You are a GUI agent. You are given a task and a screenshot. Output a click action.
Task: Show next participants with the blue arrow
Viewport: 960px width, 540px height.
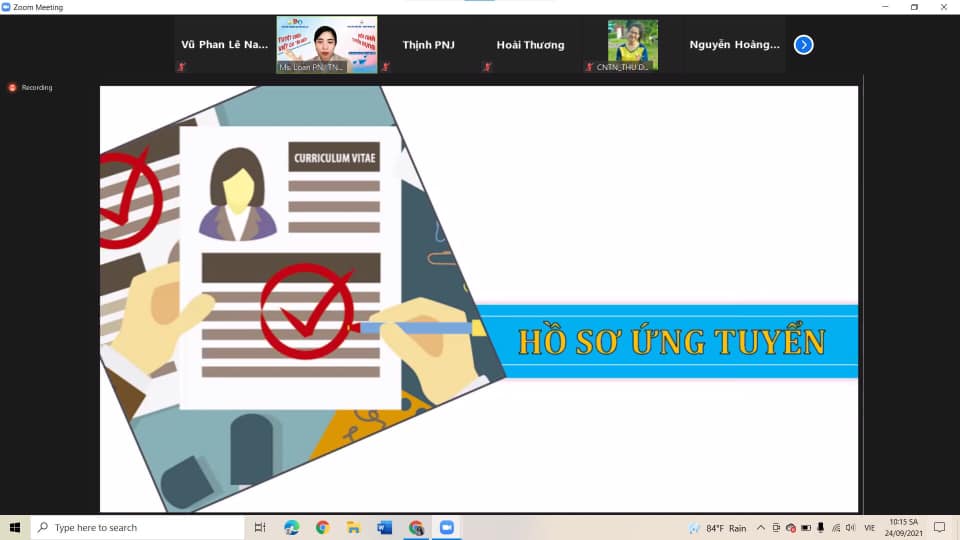803,44
